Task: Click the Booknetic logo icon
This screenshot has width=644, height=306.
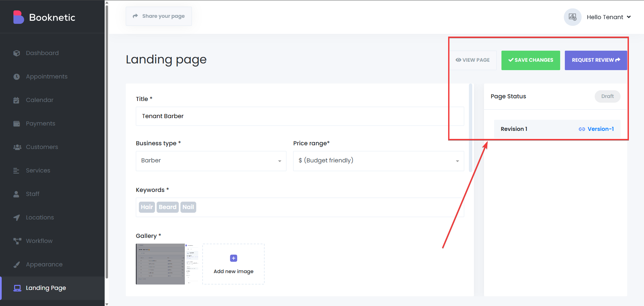Action: (18, 17)
